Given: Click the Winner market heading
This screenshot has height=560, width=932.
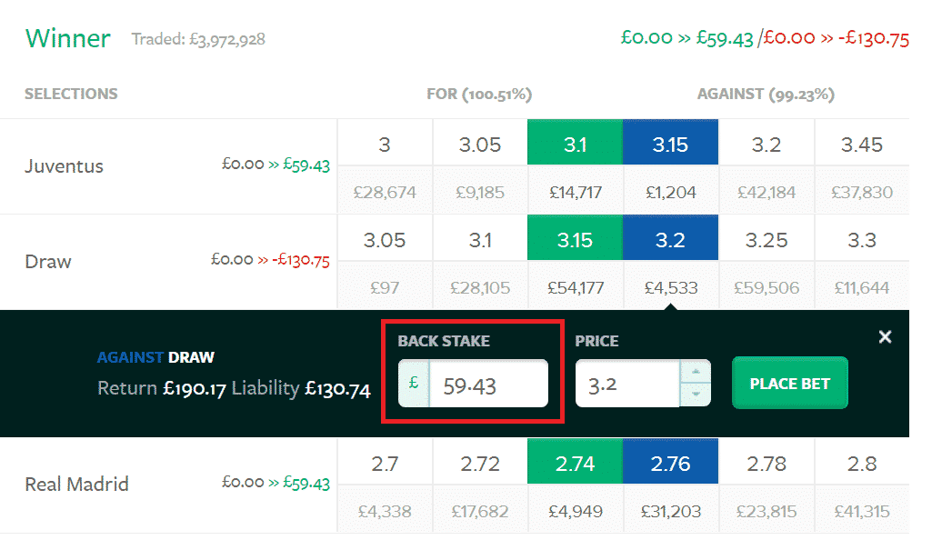Looking at the screenshot, I should coord(67,39).
